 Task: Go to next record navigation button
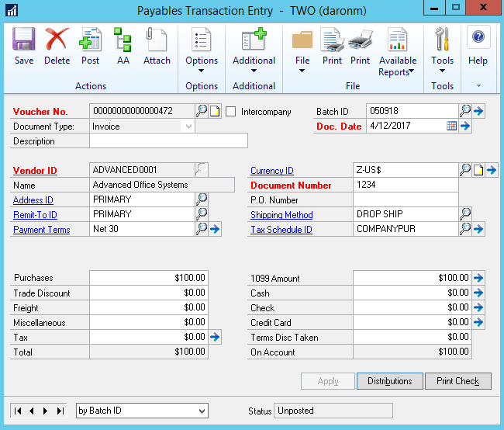(45, 411)
